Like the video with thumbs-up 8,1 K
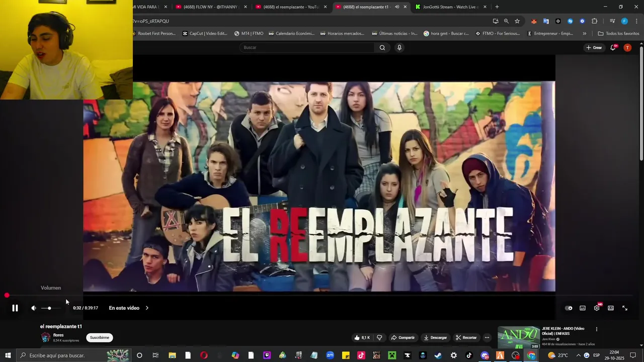 (x=362, y=337)
